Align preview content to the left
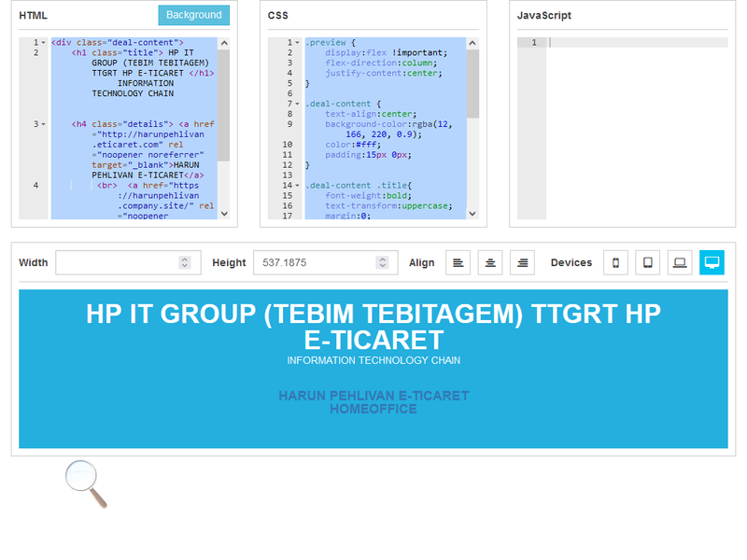Viewport: 747px width, 560px height. coord(458,262)
